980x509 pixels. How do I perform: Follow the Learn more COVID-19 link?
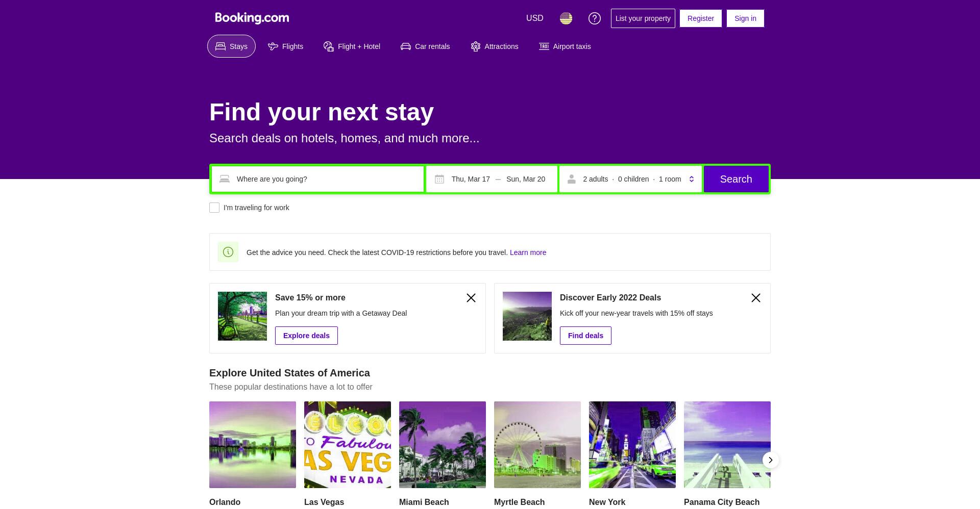pyautogui.click(x=528, y=252)
